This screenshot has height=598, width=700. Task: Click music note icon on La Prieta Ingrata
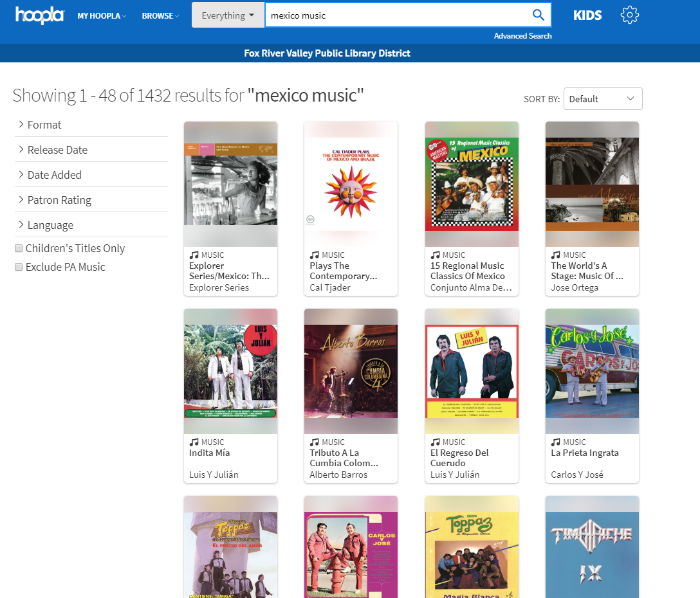click(556, 442)
